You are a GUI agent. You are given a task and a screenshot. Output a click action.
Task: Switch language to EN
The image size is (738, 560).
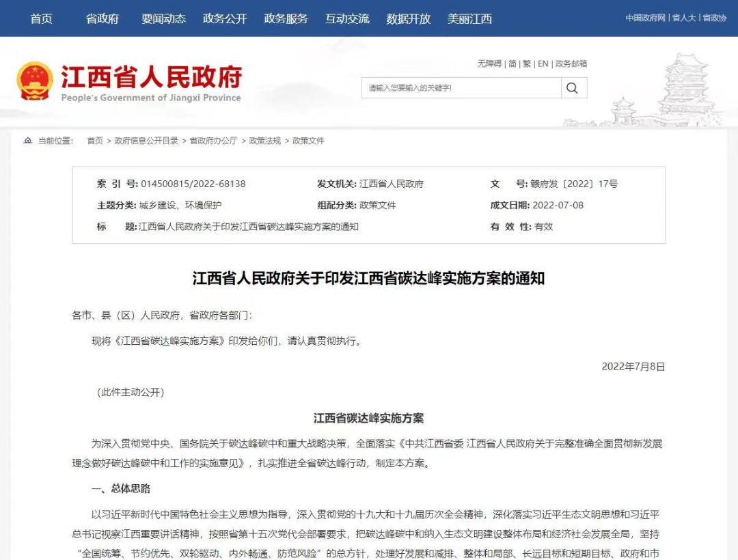[x=543, y=64]
